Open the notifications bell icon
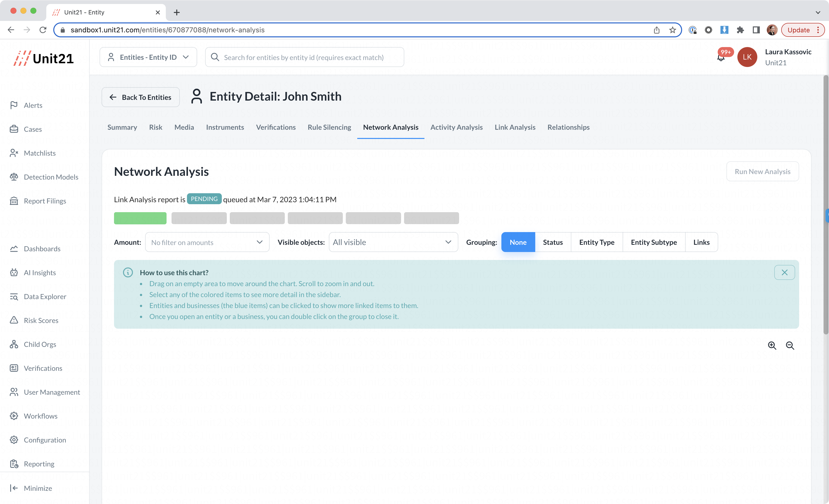Screen dimensions: 829x504 tap(721, 58)
